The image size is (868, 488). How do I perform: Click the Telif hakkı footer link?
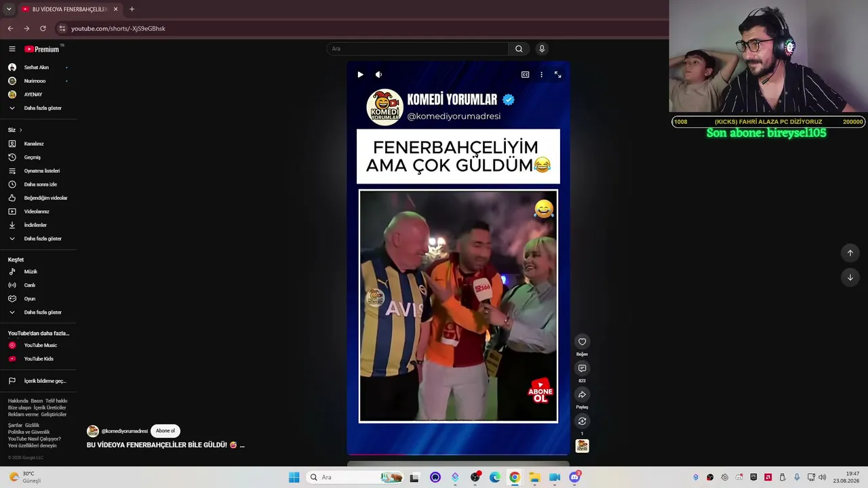56,401
